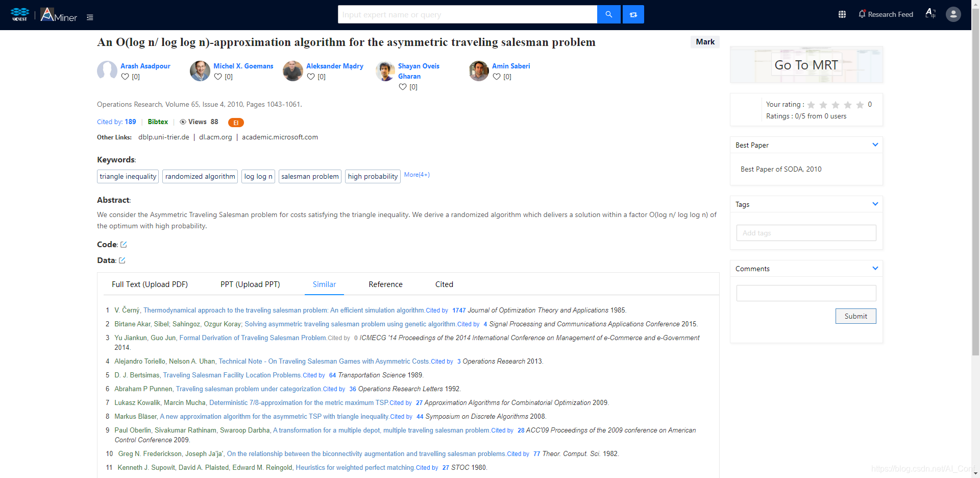Select the Similar tab
The height and width of the screenshot is (478, 980).
pyautogui.click(x=324, y=284)
